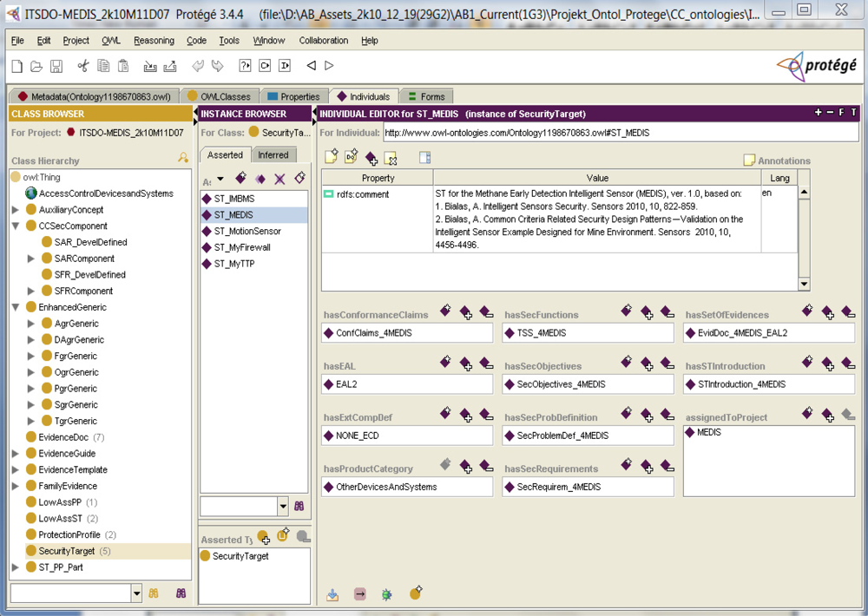Click add type icon next to Asserted Types
This screenshot has width=868, height=616.
click(x=263, y=538)
